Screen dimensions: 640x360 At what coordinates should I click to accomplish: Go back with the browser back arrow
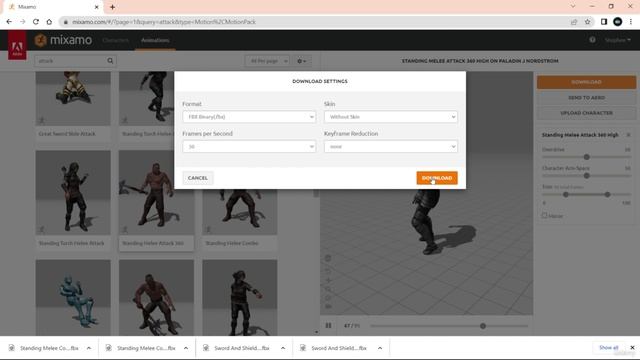pyautogui.click(x=9, y=22)
